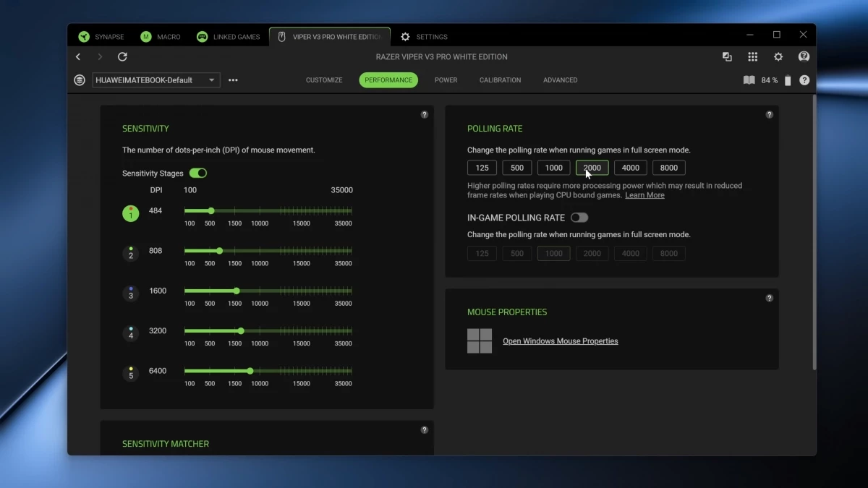
Task: Click the Windows logo in Mouse Properties
Action: [x=480, y=341]
